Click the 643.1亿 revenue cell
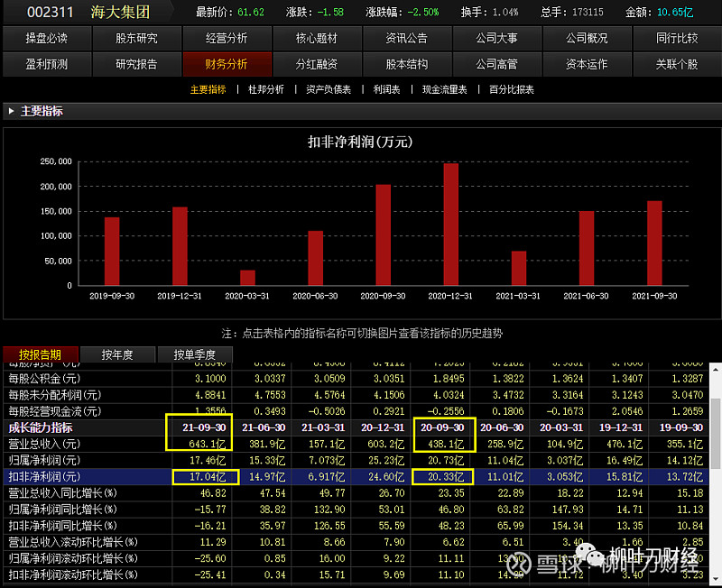 (x=208, y=445)
